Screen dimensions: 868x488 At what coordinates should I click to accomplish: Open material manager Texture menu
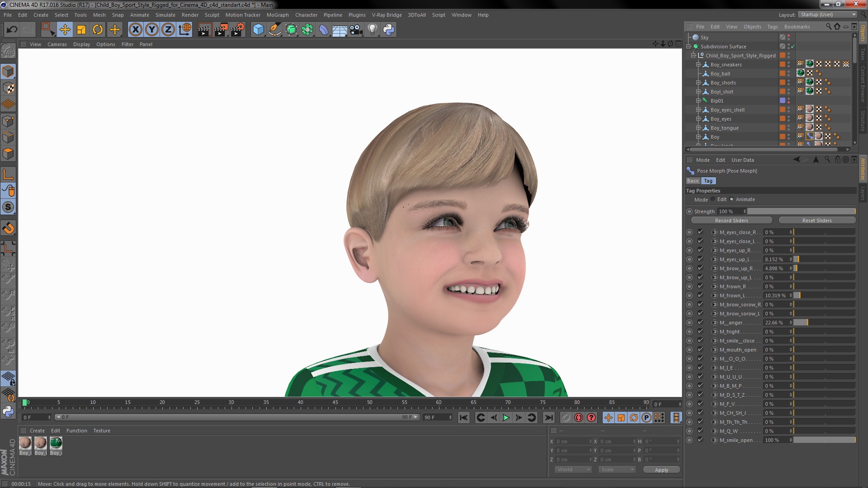pos(102,431)
